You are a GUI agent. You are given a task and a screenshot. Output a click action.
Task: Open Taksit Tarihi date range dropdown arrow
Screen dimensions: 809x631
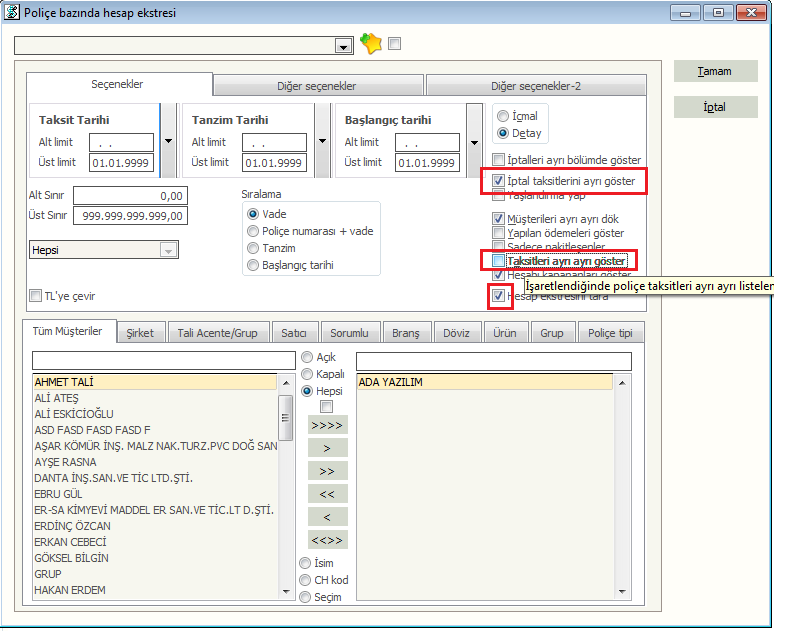[x=168, y=141]
